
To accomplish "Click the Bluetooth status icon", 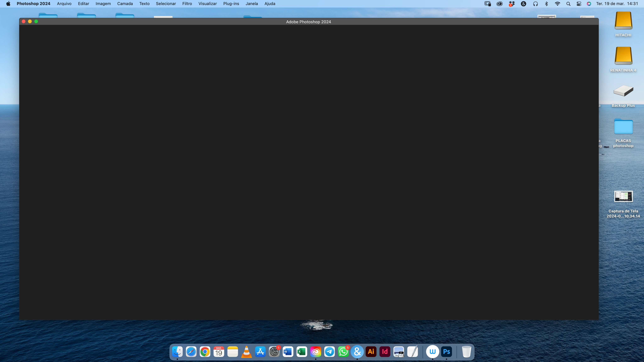I will [547, 4].
